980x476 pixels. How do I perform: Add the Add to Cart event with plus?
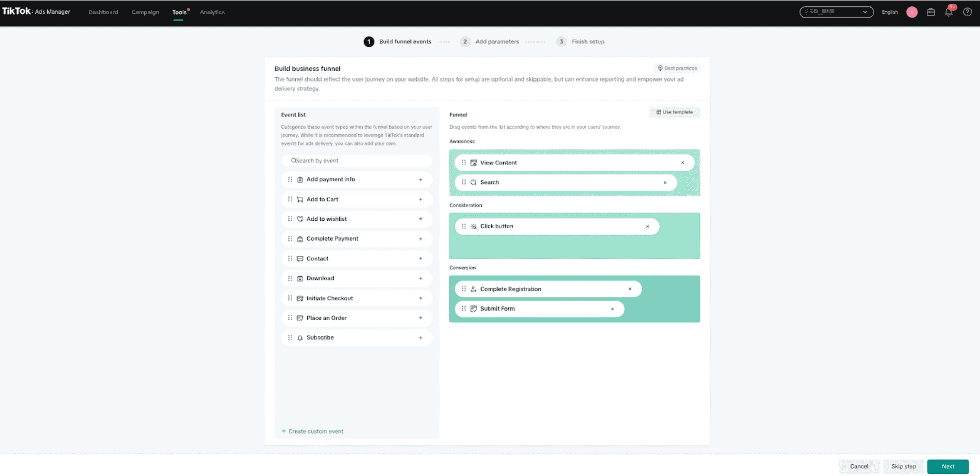pos(421,199)
